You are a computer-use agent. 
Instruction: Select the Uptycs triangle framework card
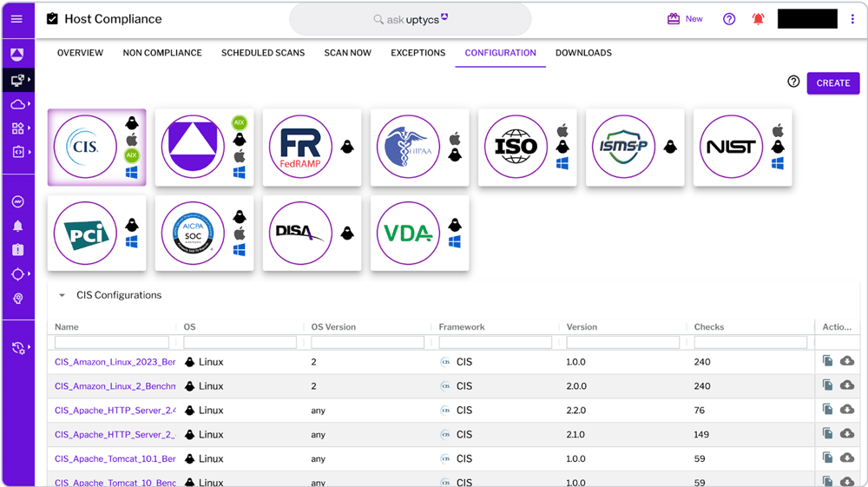[204, 148]
